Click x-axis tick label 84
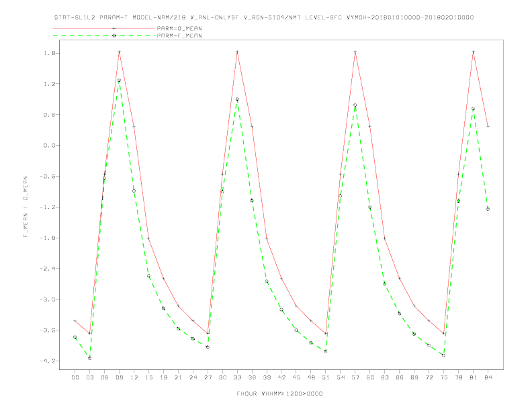The height and width of the screenshot is (411, 532). point(488,377)
